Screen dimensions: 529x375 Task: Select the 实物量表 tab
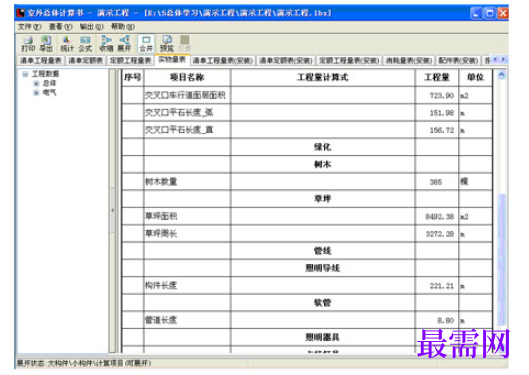pyautogui.click(x=172, y=60)
